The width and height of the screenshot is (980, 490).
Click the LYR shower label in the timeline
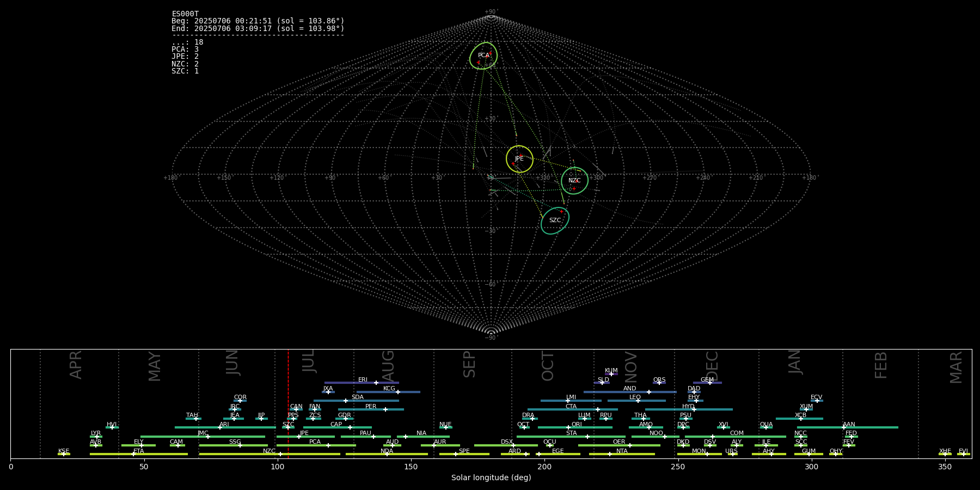coord(96,433)
